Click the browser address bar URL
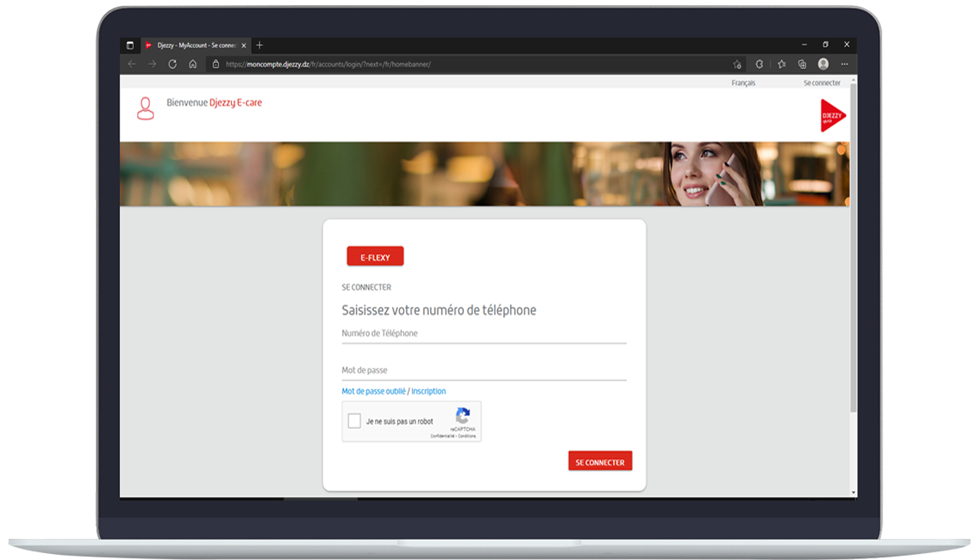 pos(328,64)
